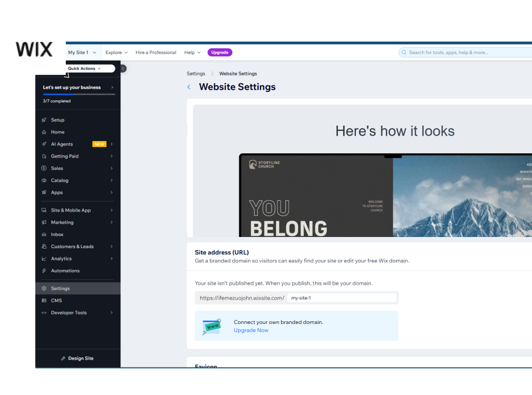The height and width of the screenshot is (395, 532).
Task: Click the CMS table icon
Action: [44, 301]
